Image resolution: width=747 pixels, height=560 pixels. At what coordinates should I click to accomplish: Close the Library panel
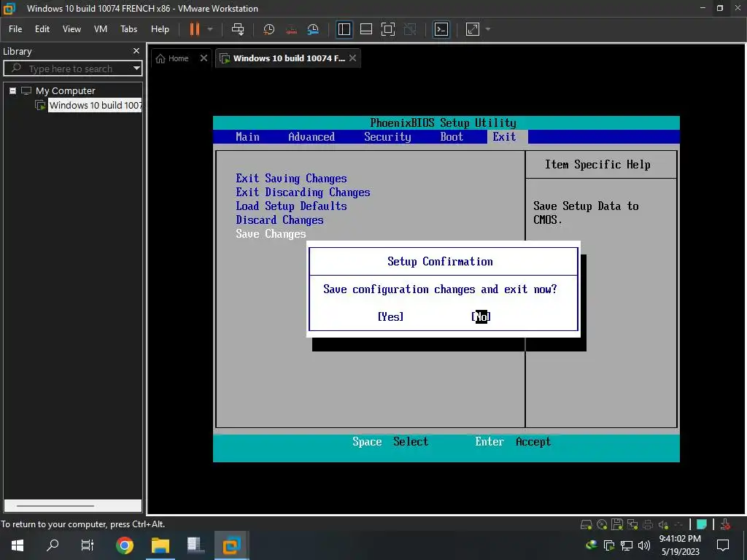[136, 50]
